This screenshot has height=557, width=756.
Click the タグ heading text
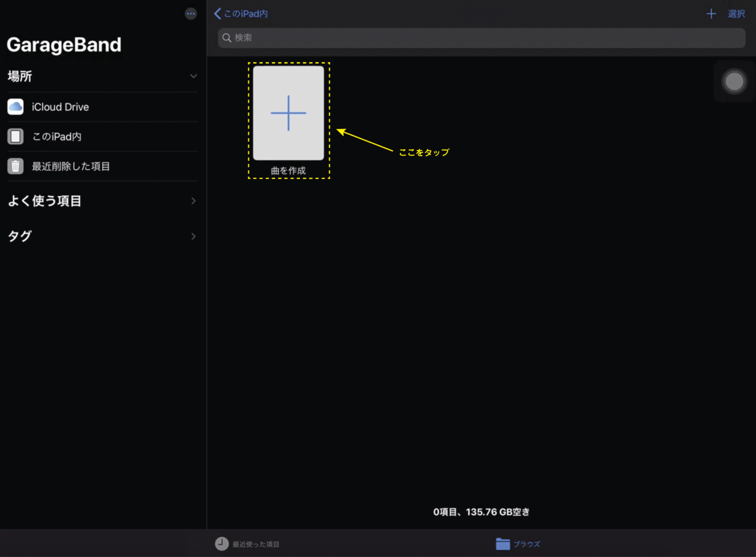pos(20,236)
